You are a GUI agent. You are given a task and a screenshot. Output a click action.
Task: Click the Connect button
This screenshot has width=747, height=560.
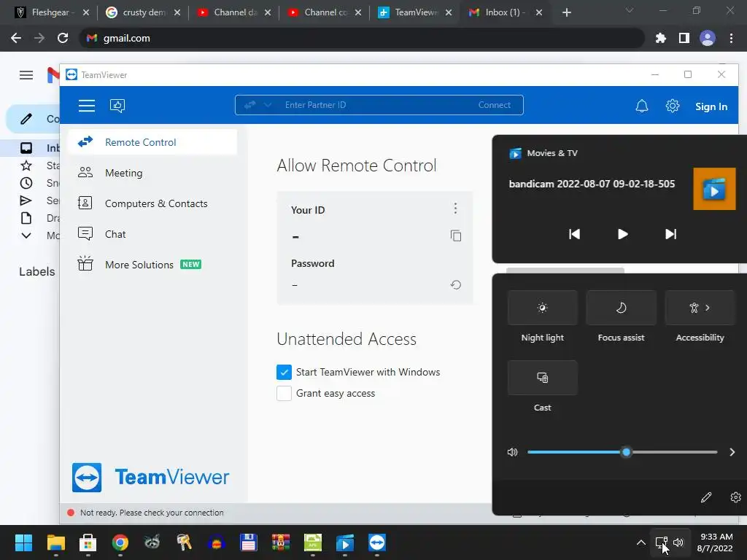[x=494, y=105]
